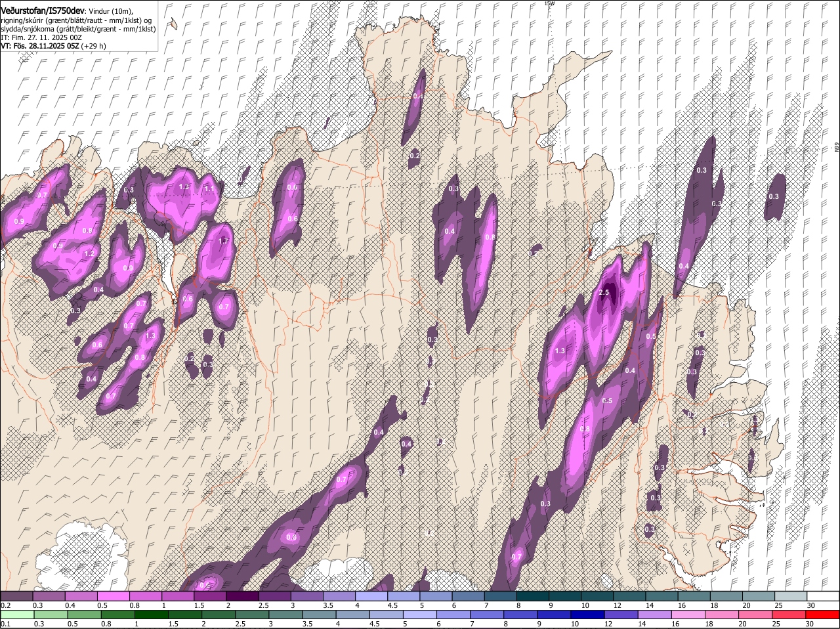
Task: Click the light grey 25–30 top-row swatch
Action: [x=790, y=596]
